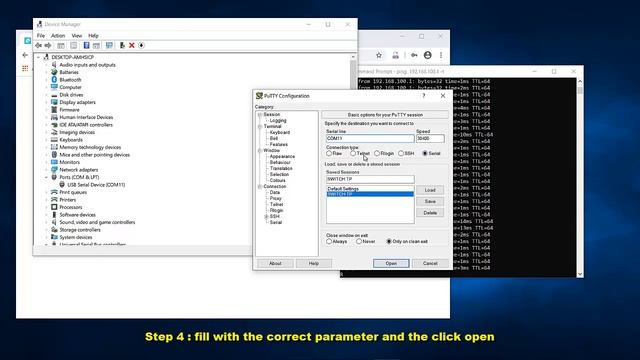The width and height of the screenshot is (640, 360).
Task: Click Help button at bottom of PuTTY dialog
Action: point(313,264)
